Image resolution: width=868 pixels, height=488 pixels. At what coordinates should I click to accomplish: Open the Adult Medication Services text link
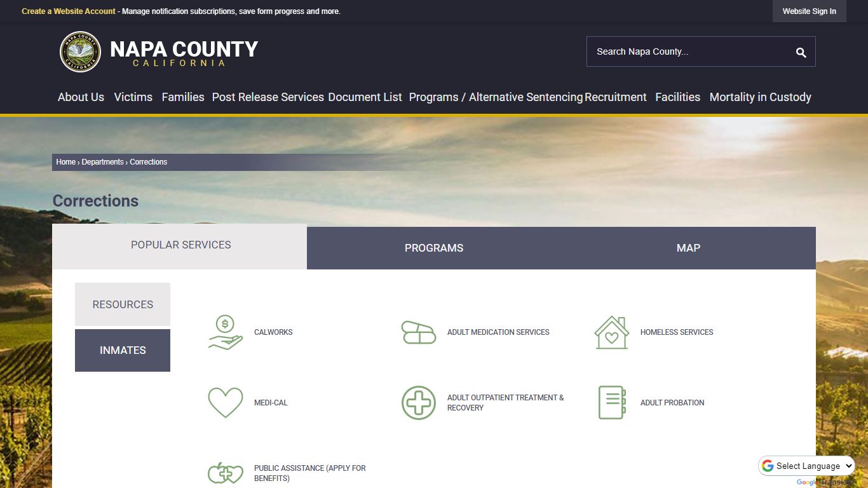498,332
